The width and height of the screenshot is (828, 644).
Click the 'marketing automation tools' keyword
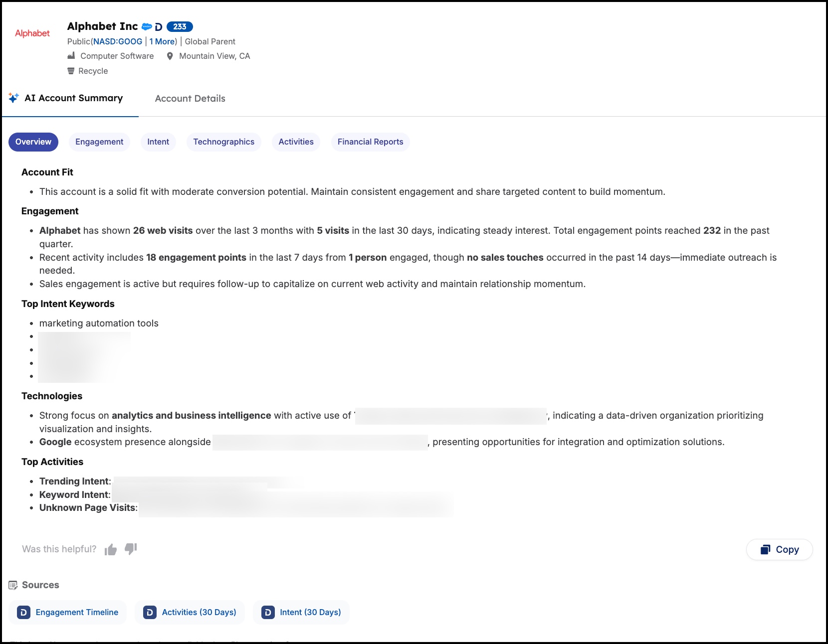pyautogui.click(x=99, y=323)
